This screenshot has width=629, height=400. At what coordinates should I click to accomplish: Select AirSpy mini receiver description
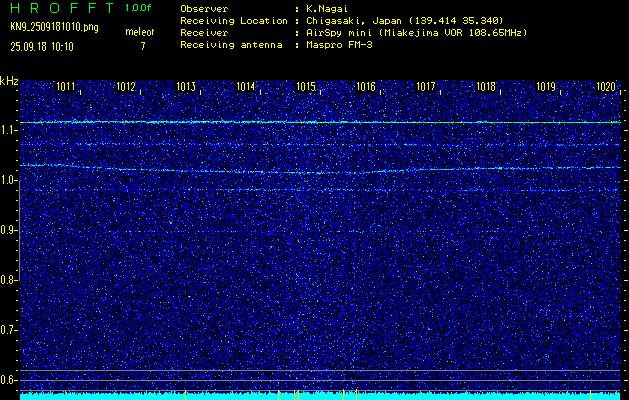pyautogui.click(x=417, y=33)
